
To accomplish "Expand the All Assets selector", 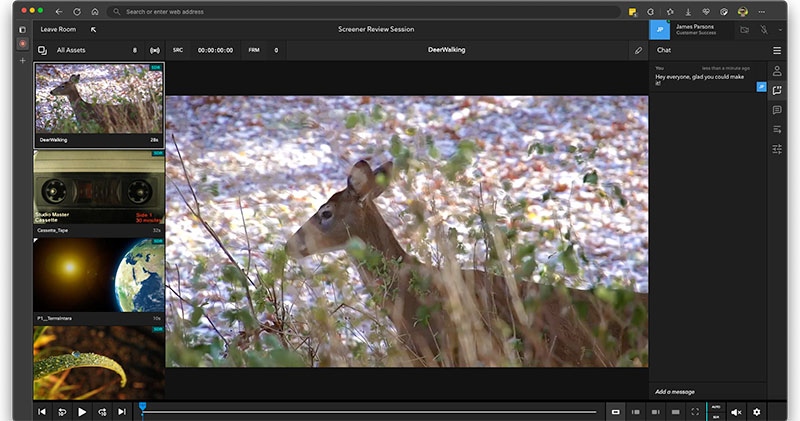I will 72,49.
